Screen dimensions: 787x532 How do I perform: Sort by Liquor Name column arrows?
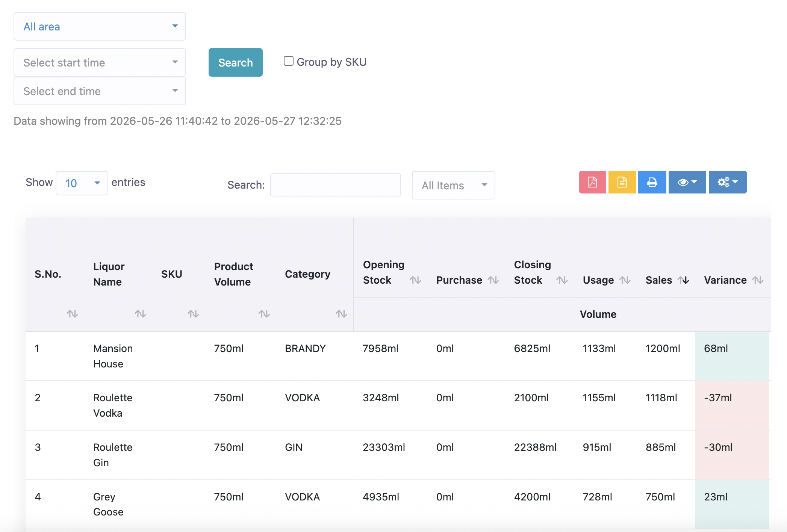[x=141, y=313]
